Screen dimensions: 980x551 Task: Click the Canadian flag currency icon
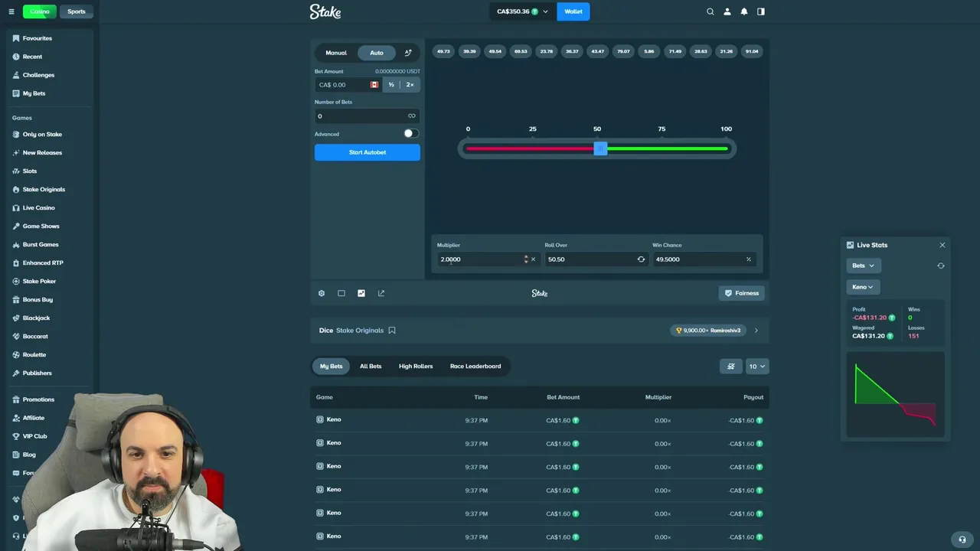pos(374,85)
